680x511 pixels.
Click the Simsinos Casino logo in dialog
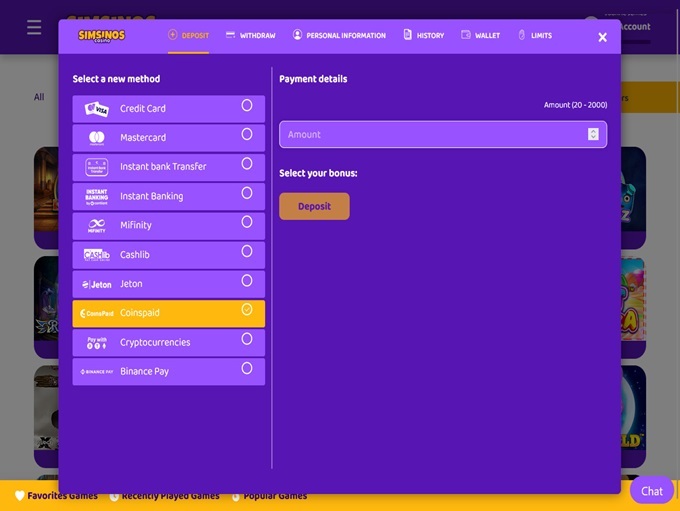tap(102, 36)
